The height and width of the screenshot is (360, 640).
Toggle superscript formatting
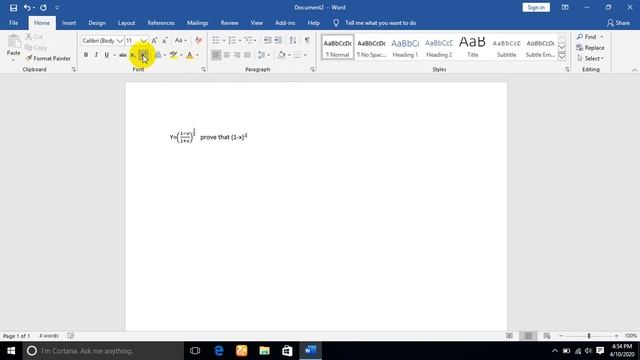click(x=143, y=55)
